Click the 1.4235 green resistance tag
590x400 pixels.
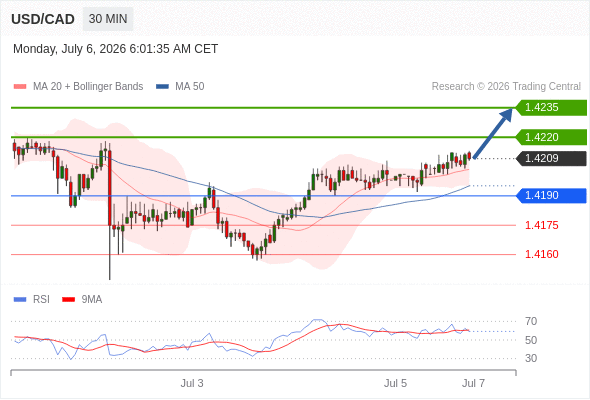pos(551,108)
